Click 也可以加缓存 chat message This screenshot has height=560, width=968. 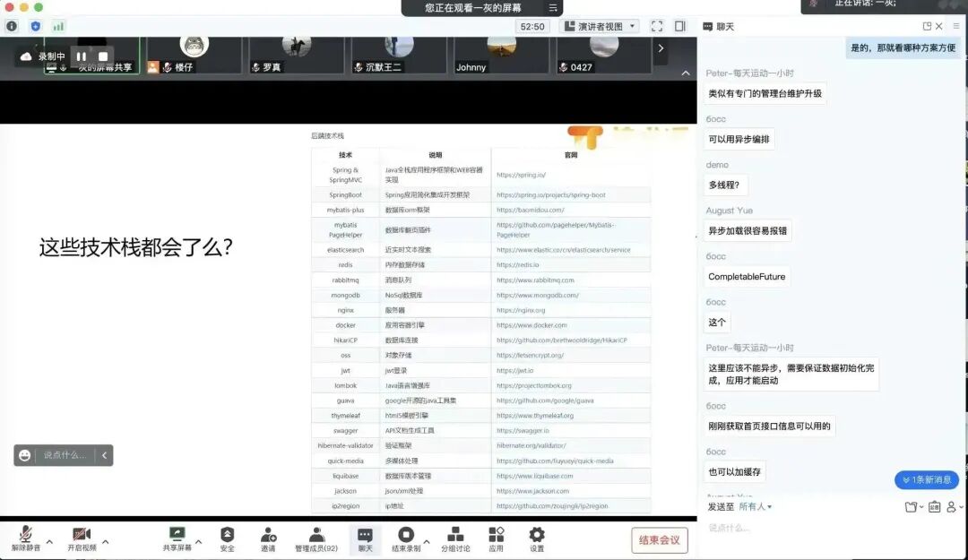(734, 471)
